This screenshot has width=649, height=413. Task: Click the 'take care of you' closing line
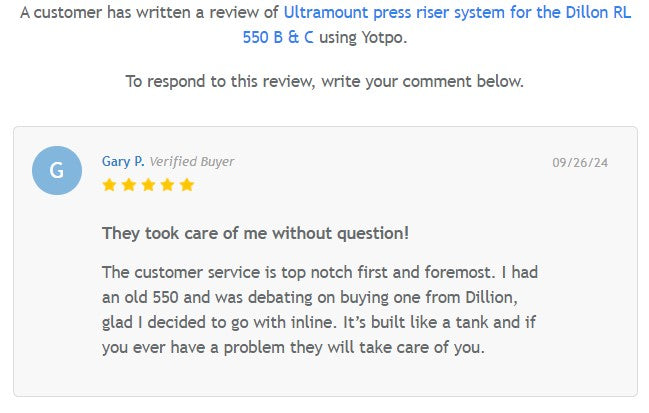coord(293,347)
